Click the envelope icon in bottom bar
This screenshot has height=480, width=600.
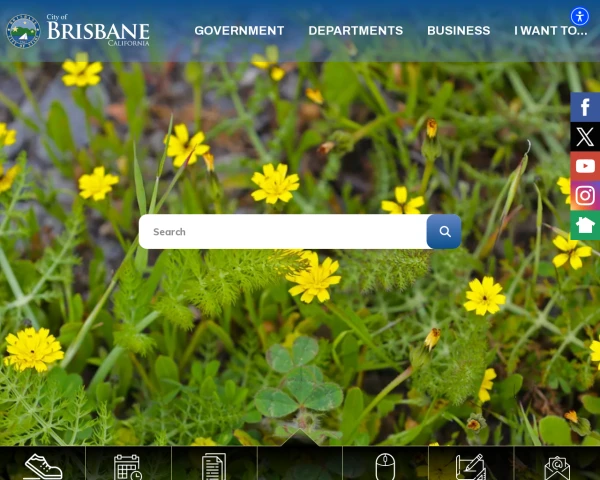tap(557, 465)
